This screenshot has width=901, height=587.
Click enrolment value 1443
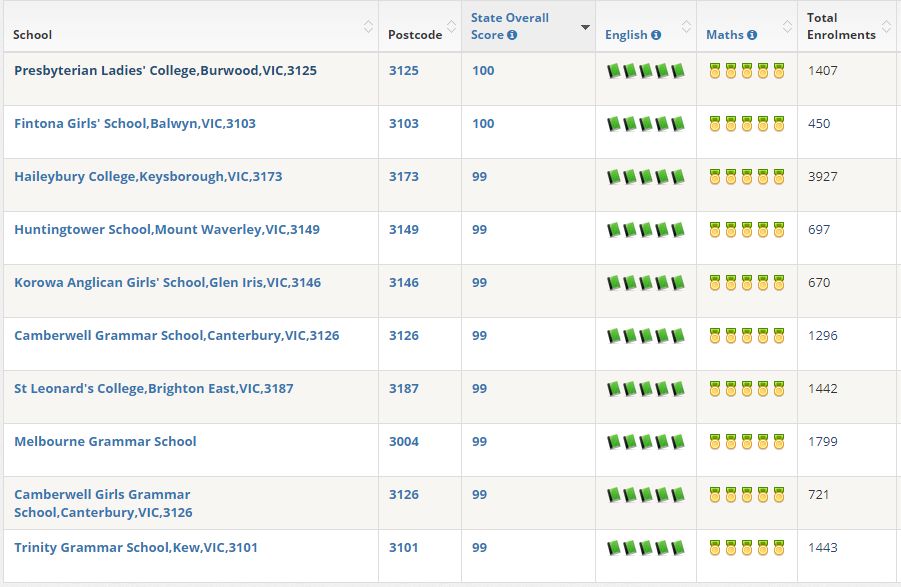pyautogui.click(x=822, y=547)
